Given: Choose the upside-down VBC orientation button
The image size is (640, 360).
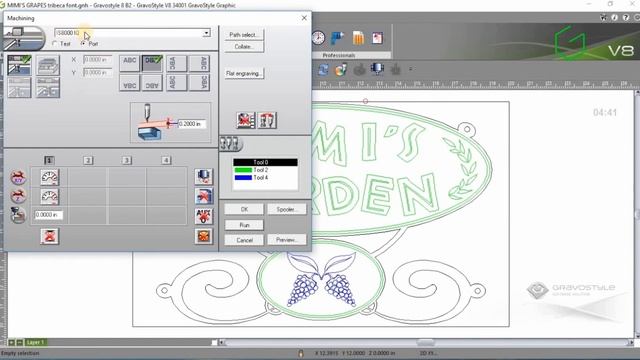Looking at the screenshot, I should click(129, 83).
